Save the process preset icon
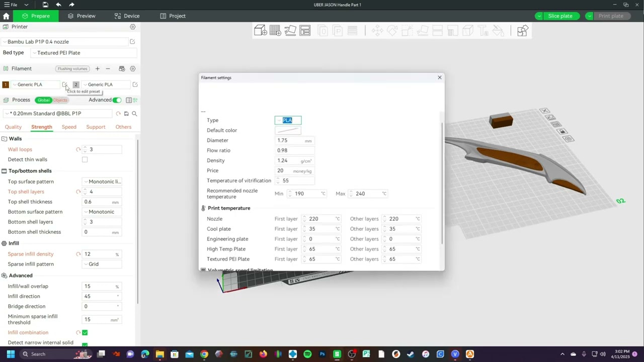 [x=126, y=114]
